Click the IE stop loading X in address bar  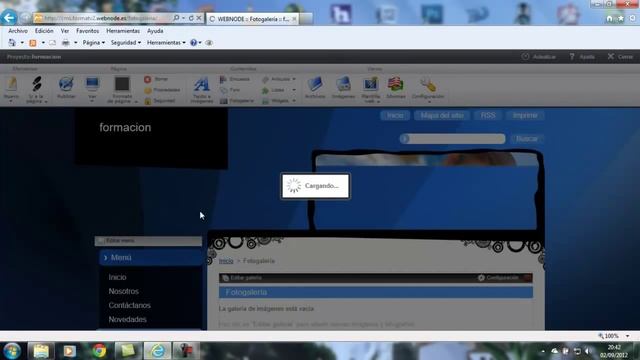pyautogui.click(x=199, y=18)
